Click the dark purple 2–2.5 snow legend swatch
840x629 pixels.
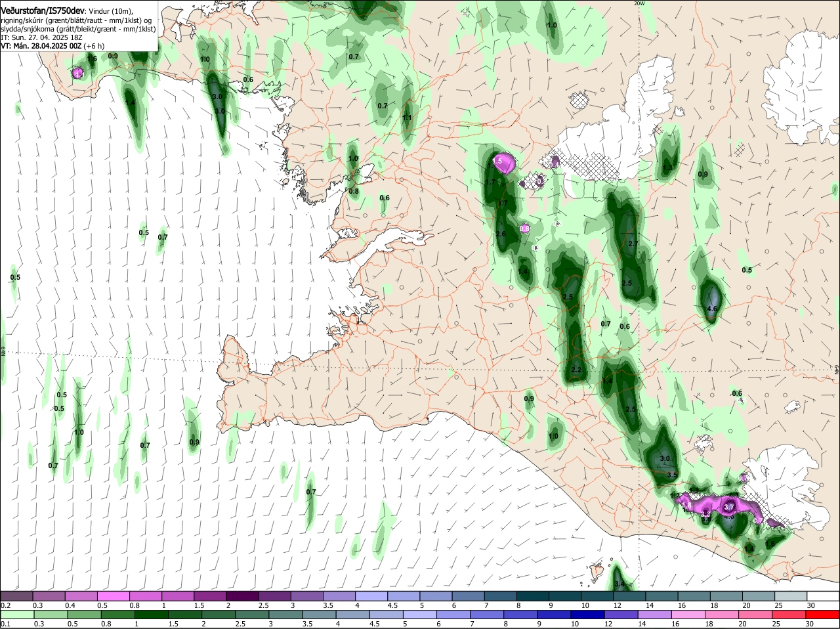click(242, 596)
